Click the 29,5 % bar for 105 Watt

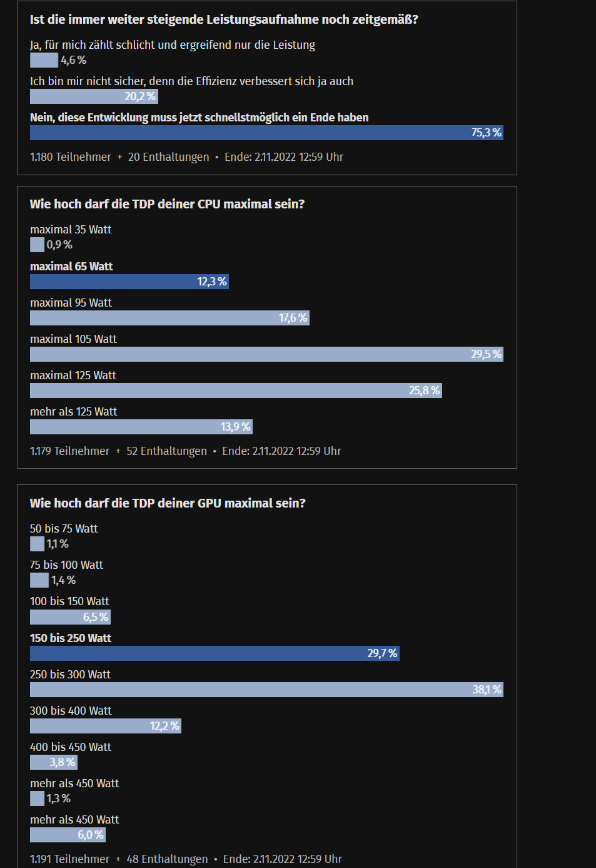click(266, 354)
